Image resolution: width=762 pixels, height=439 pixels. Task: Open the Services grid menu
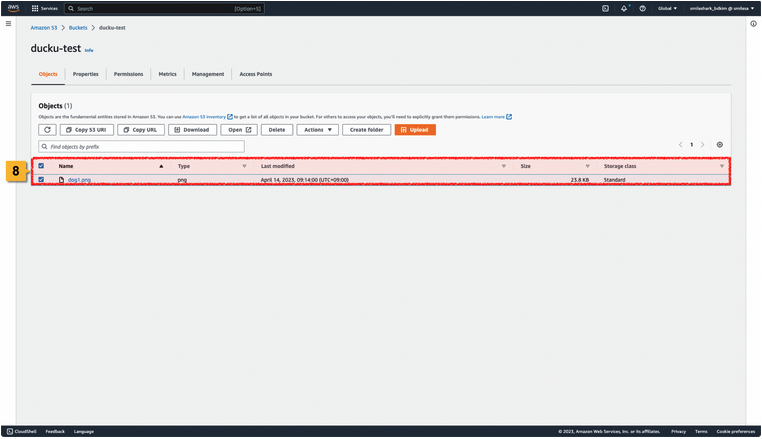tap(45, 8)
